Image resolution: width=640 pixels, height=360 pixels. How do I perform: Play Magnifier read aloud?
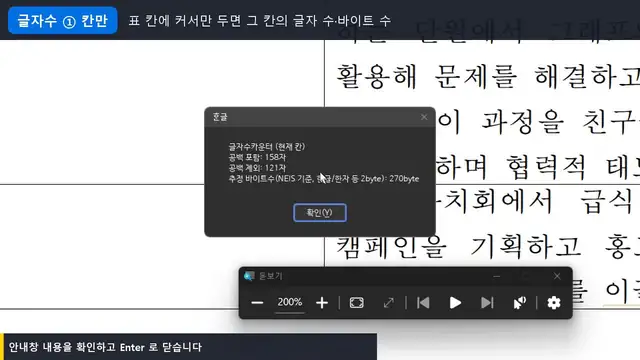tap(455, 303)
